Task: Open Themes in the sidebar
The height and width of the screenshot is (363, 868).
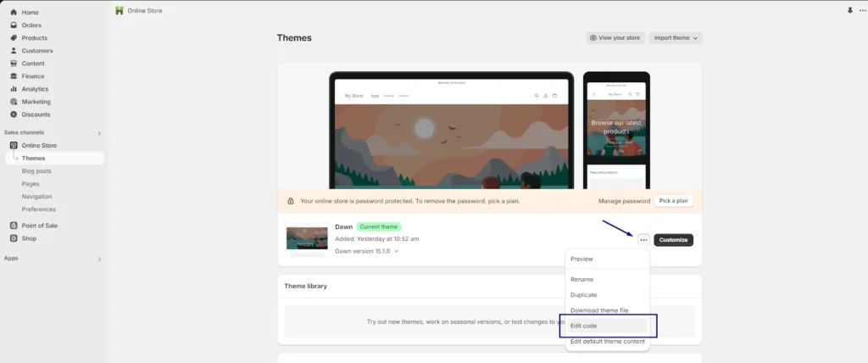Action: [55, 158]
